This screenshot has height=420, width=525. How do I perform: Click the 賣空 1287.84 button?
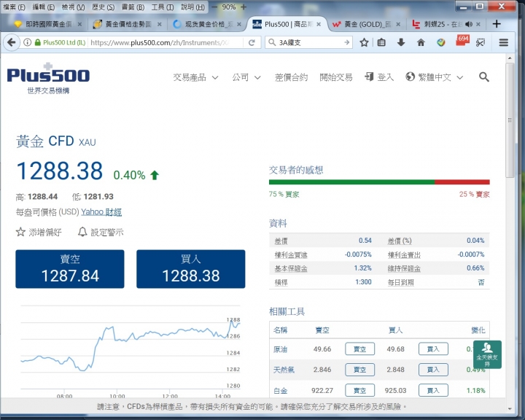pos(70,268)
